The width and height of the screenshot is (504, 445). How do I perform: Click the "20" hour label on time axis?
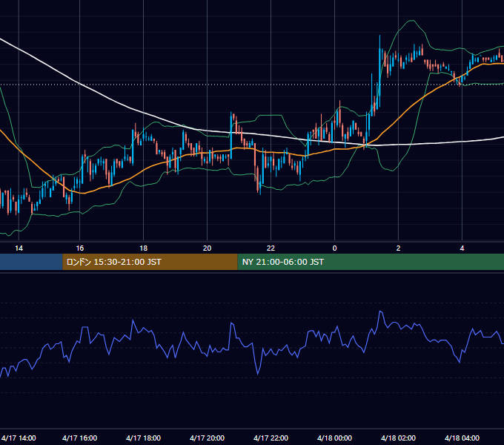tap(207, 248)
